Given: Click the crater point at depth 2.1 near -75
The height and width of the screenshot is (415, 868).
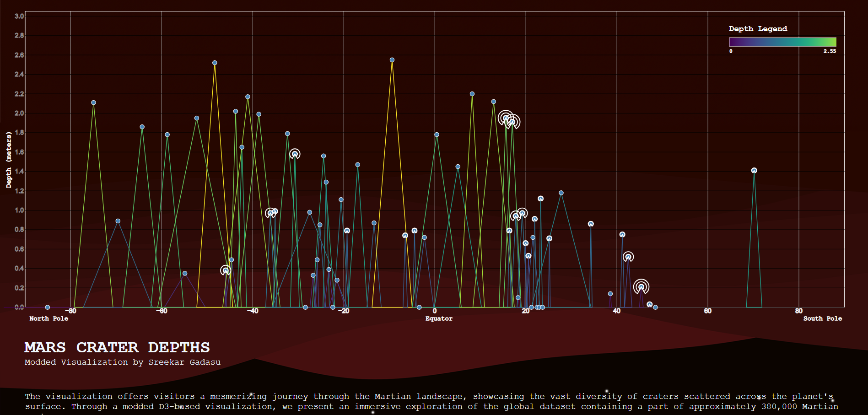Looking at the screenshot, I should [93, 102].
